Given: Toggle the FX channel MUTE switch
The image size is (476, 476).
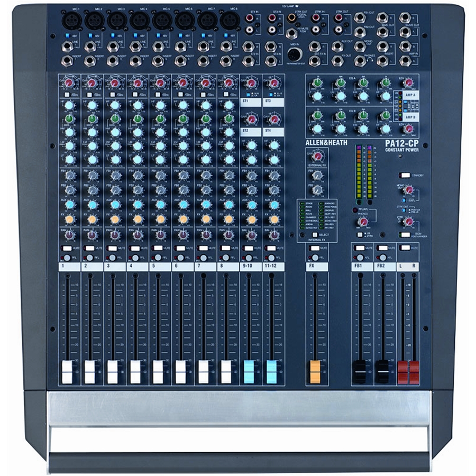Looking at the screenshot, I should 315,248.
